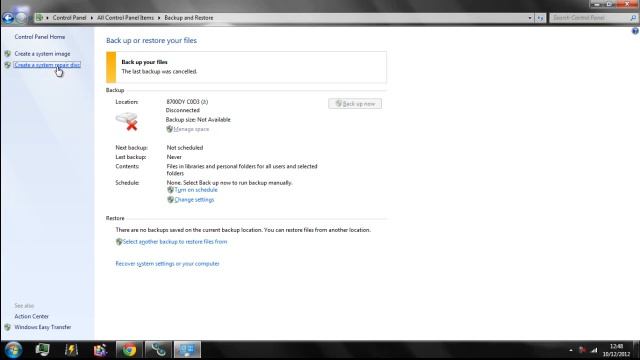This screenshot has height=360, width=640.
Task: Click shield icon beside Windows Easy Transfer
Action: pos(8,327)
